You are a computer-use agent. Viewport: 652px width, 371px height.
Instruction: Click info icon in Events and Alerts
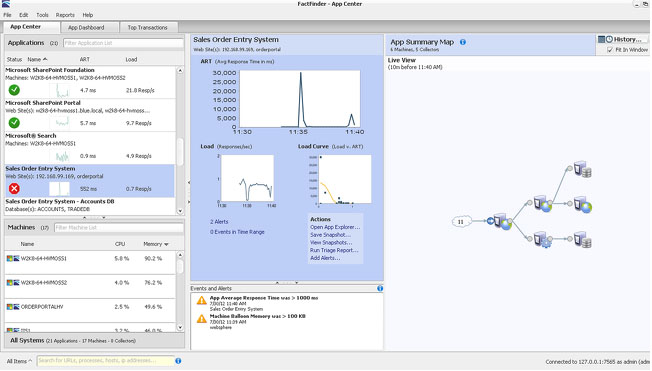click(380, 288)
